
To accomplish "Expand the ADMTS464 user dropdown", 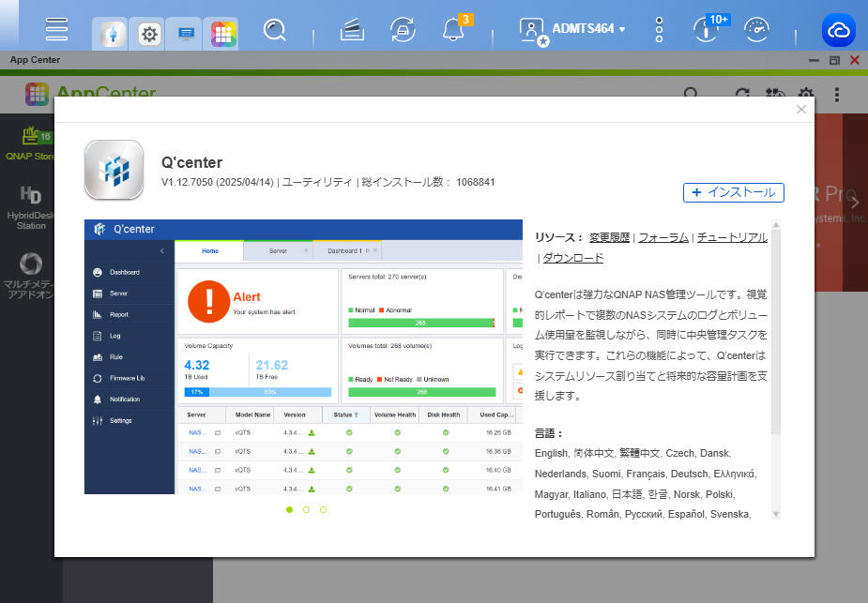I will (x=574, y=29).
